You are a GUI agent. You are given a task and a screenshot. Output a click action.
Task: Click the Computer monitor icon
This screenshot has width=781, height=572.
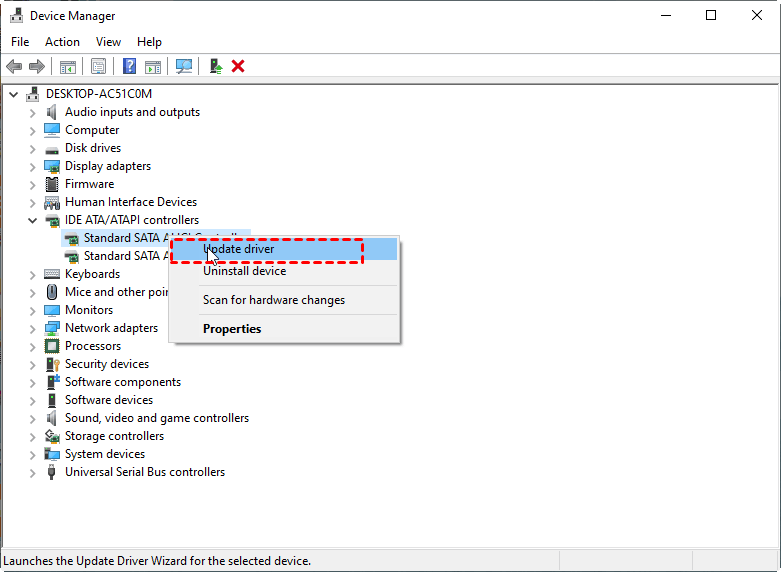click(x=52, y=130)
